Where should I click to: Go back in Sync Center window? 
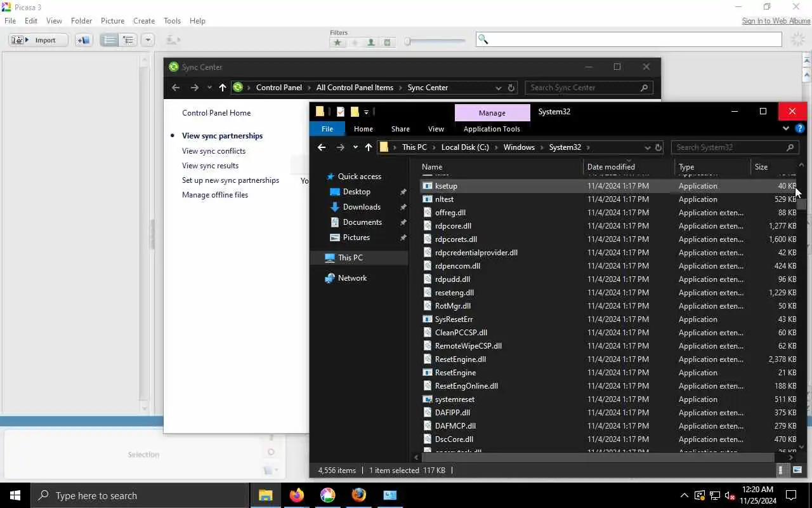click(x=176, y=88)
